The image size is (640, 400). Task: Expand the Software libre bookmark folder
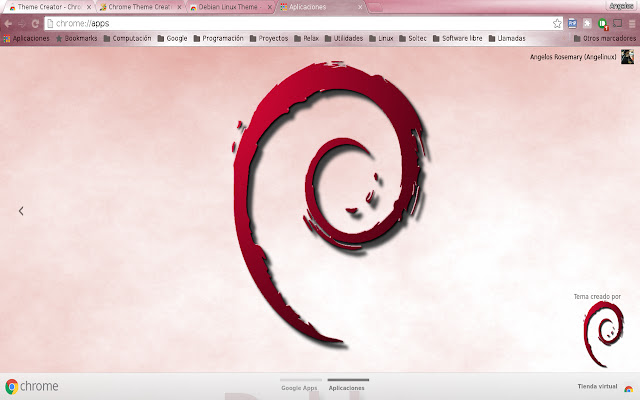(458, 38)
